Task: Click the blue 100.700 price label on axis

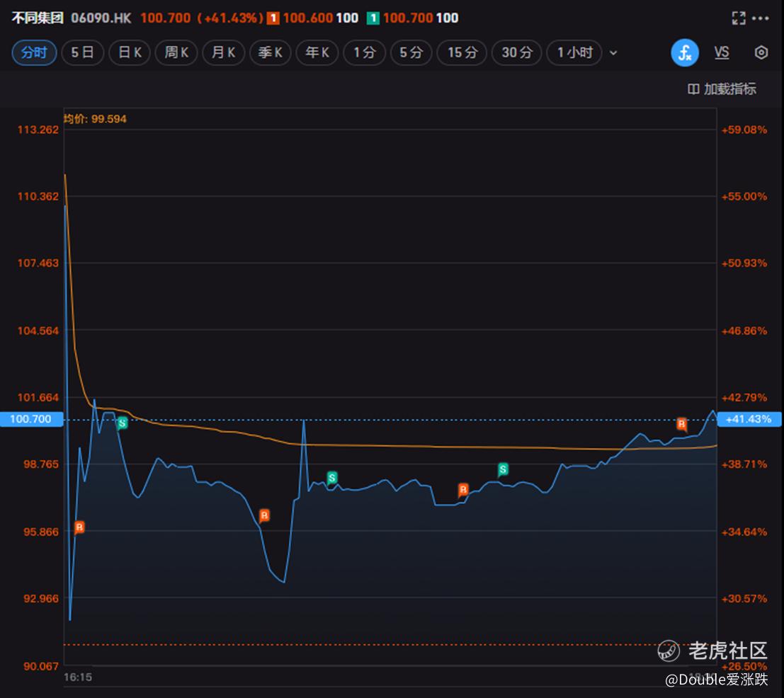Action: tap(33, 419)
